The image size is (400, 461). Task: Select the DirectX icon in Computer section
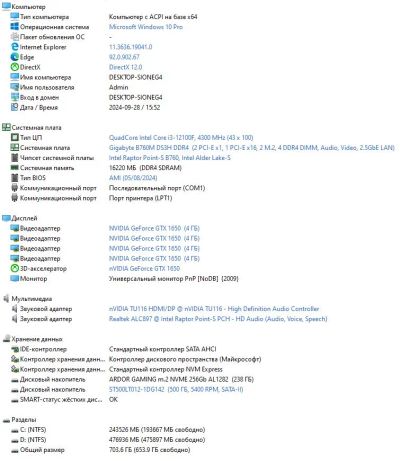pos(14,67)
